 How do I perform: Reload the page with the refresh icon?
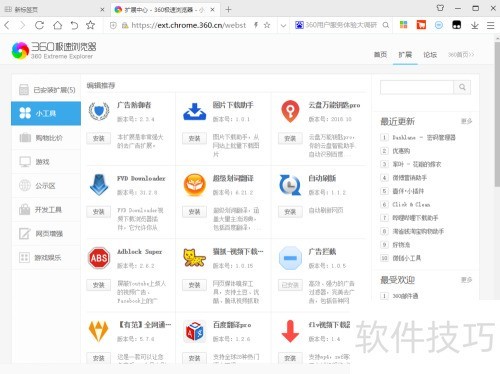[39, 25]
